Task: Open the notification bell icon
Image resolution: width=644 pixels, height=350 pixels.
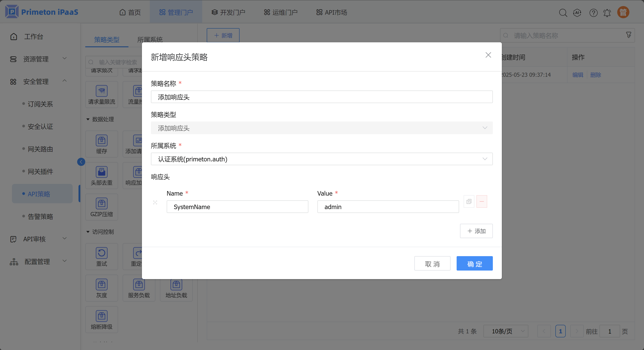Action: tap(607, 13)
